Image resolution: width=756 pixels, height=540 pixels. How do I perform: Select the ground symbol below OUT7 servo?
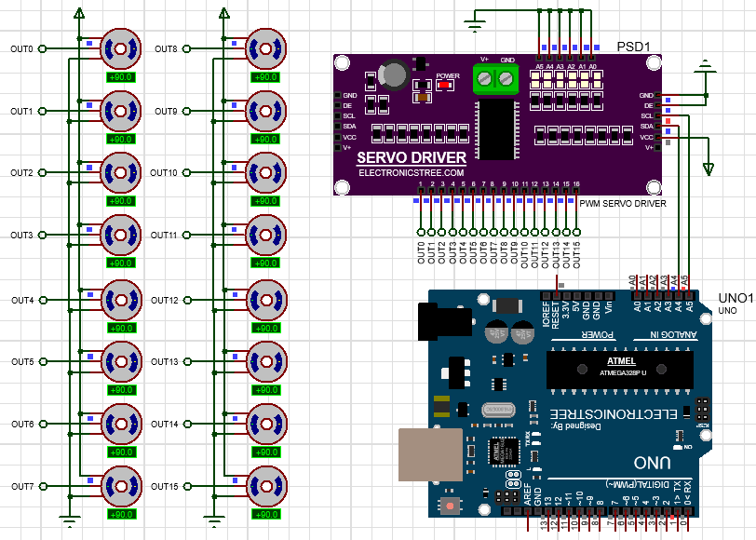tap(68, 516)
